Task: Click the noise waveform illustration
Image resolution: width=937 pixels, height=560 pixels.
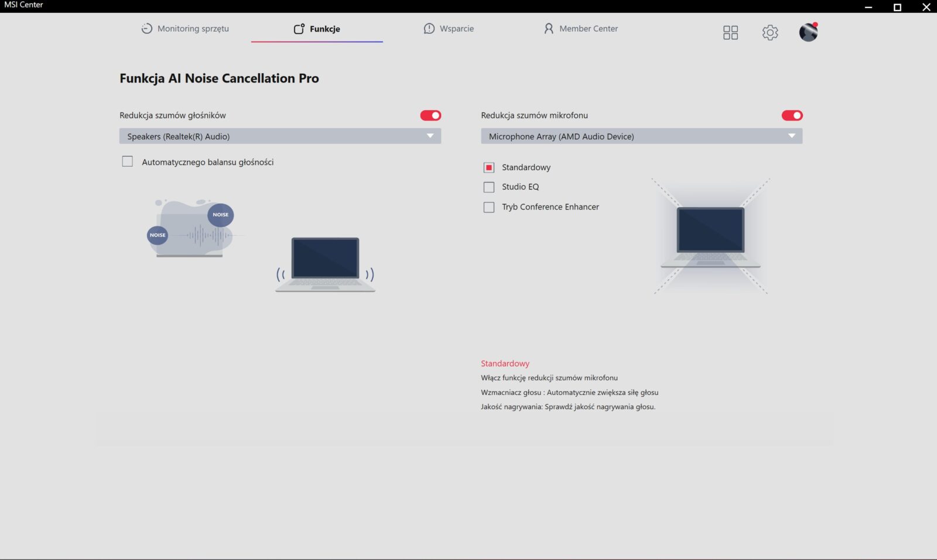Action: 191,228
